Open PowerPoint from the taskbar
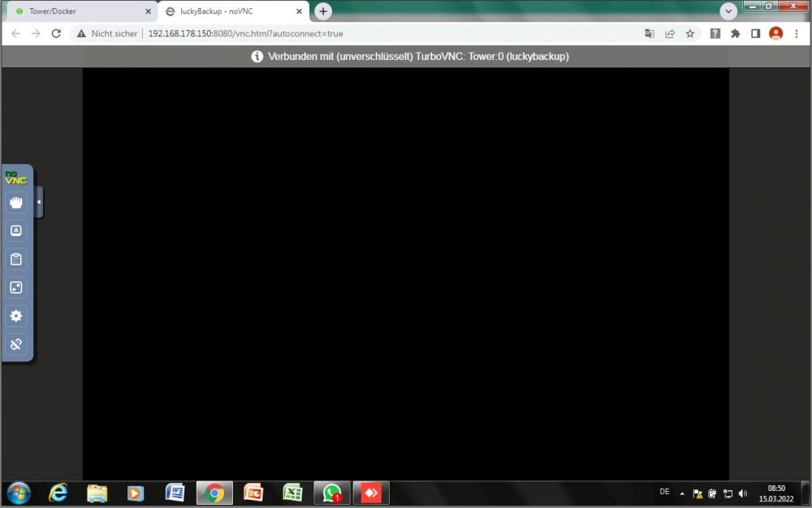The image size is (812, 508). 253,493
